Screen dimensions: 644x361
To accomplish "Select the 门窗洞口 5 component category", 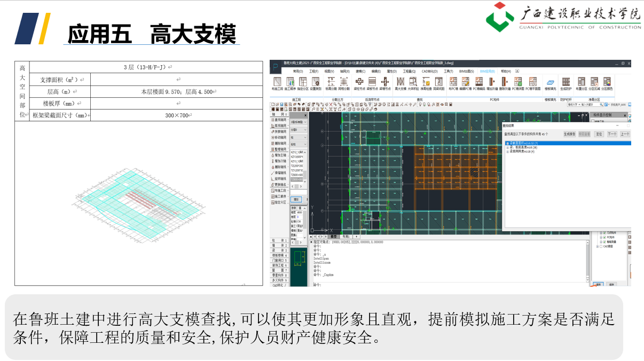I will pyautogui.click(x=280, y=261).
